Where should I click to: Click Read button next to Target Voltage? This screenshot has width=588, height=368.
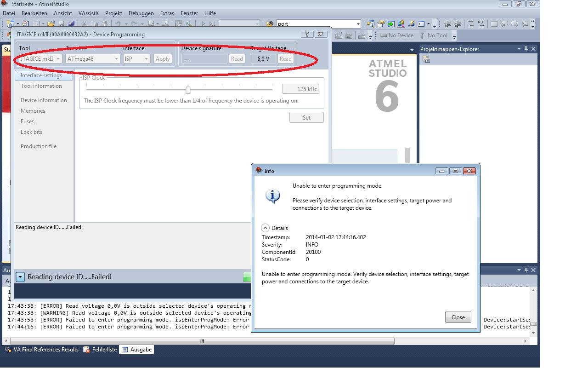coord(285,59)
